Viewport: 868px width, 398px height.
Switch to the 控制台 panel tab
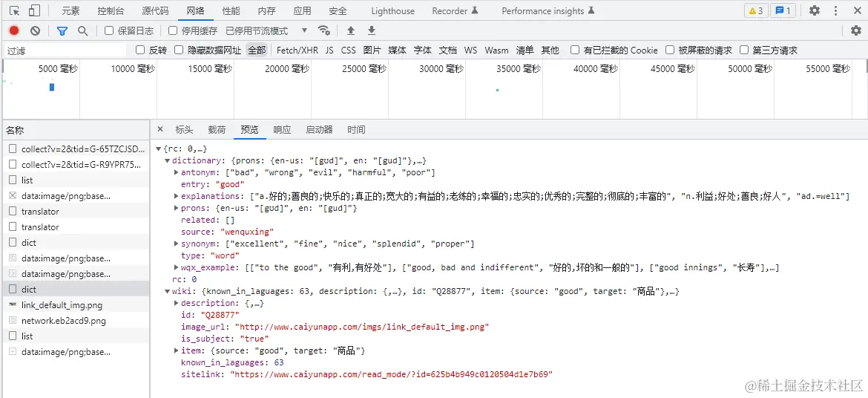[x=111, y=10]
